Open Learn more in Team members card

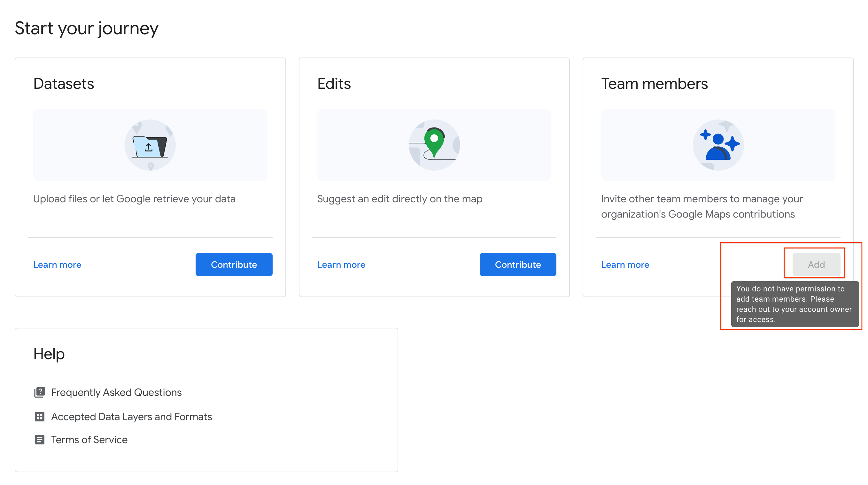tap(625, 265)
